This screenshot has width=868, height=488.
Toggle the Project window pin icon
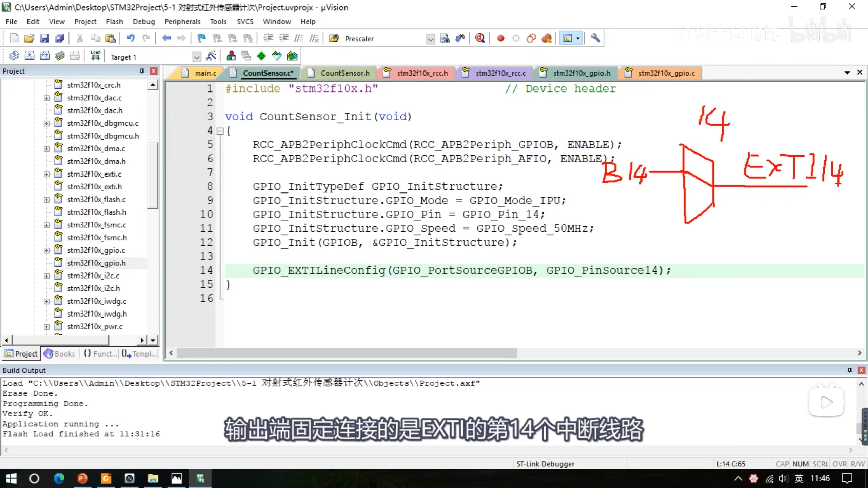[x=142, y=71]
